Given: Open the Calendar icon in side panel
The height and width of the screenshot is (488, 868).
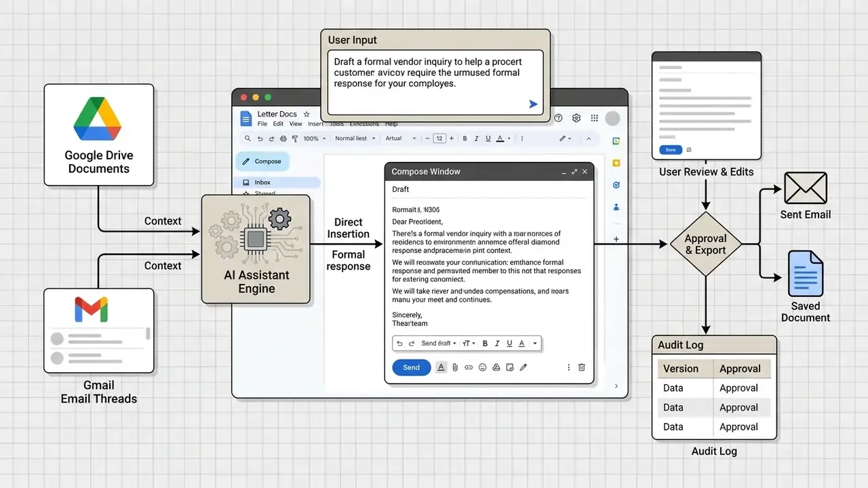Looking at the screenshot, I should (616, 141).
